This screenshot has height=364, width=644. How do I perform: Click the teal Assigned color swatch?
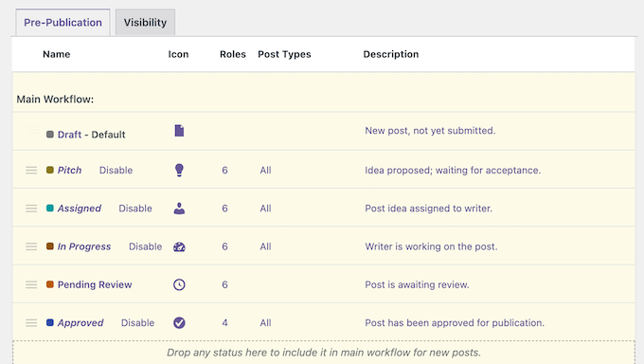point(50,209)
